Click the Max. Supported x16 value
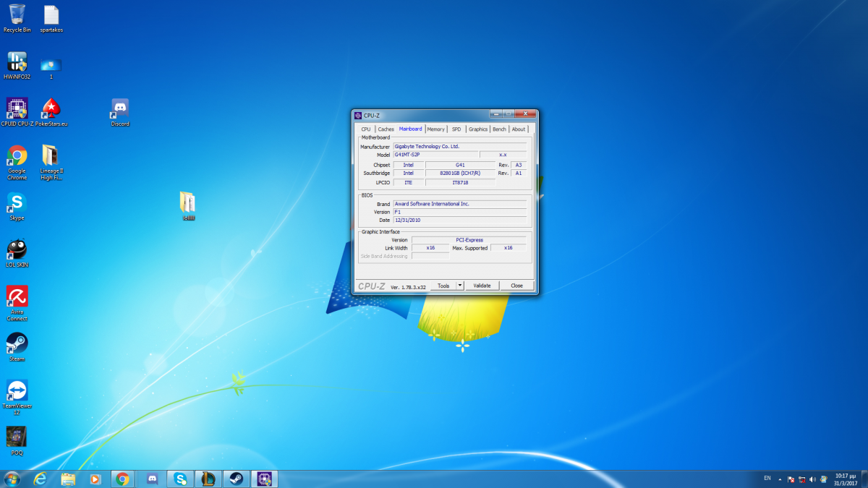The height and width of the screenshot is (488, 868). coord(509,248)
